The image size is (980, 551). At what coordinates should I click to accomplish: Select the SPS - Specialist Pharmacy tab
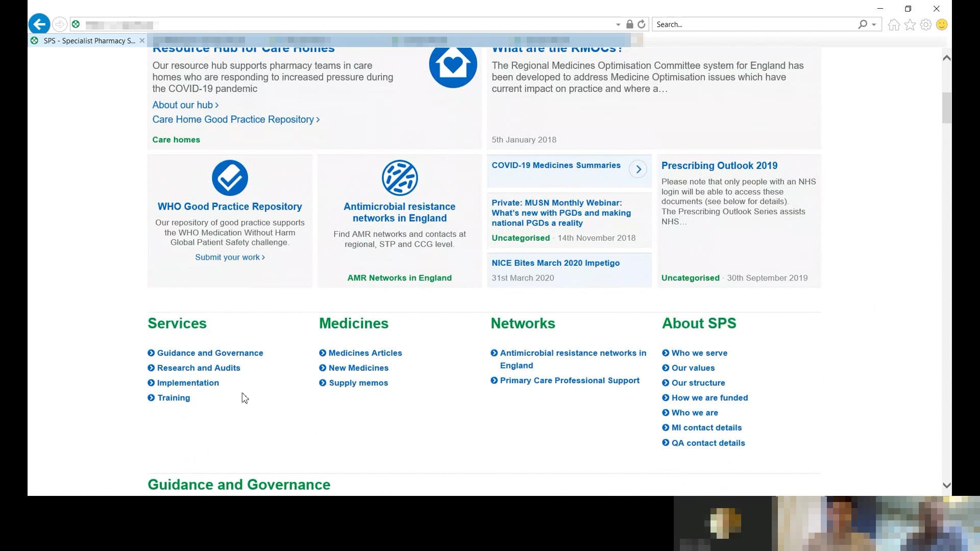pyautogui.click(x=87, y=40)
